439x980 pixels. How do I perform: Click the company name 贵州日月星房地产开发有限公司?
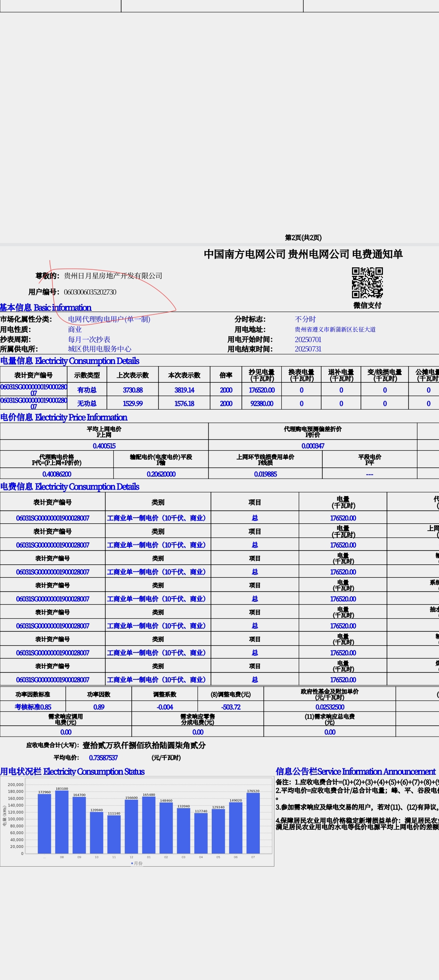[113, 276]
